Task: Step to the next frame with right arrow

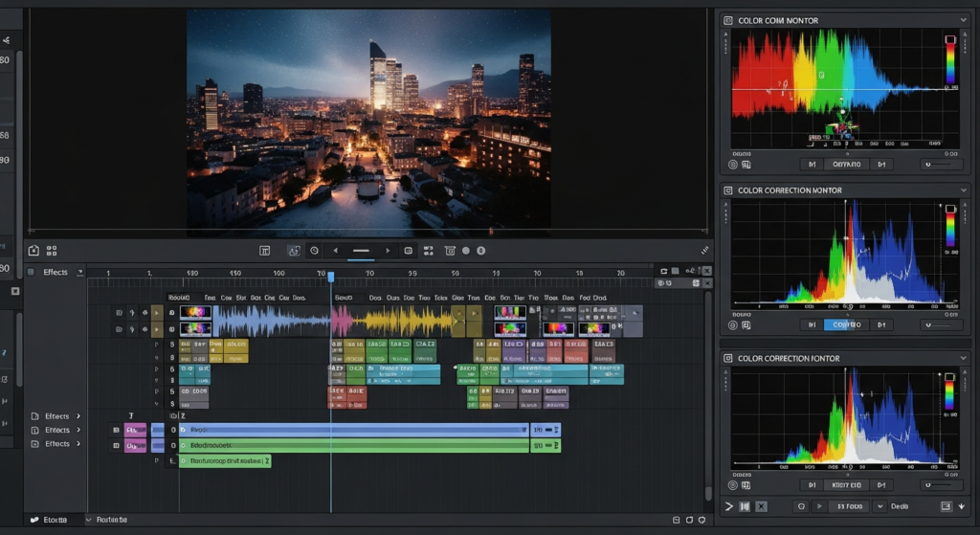Action: pyautogui.click(x=388, y=251)
